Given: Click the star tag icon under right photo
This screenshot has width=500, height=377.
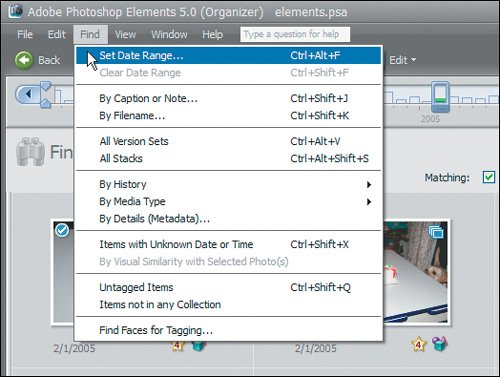Looking at the screenshot, I should point(419,344).
